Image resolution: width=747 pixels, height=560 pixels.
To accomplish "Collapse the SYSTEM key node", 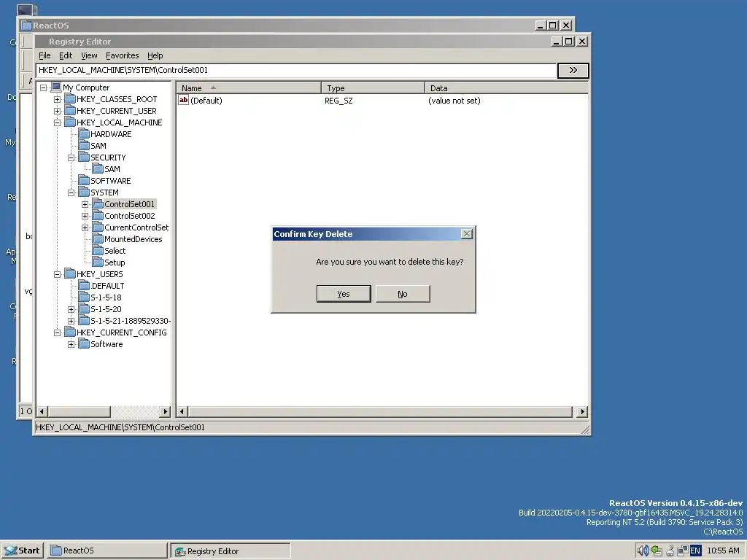I will click(71, 192).
